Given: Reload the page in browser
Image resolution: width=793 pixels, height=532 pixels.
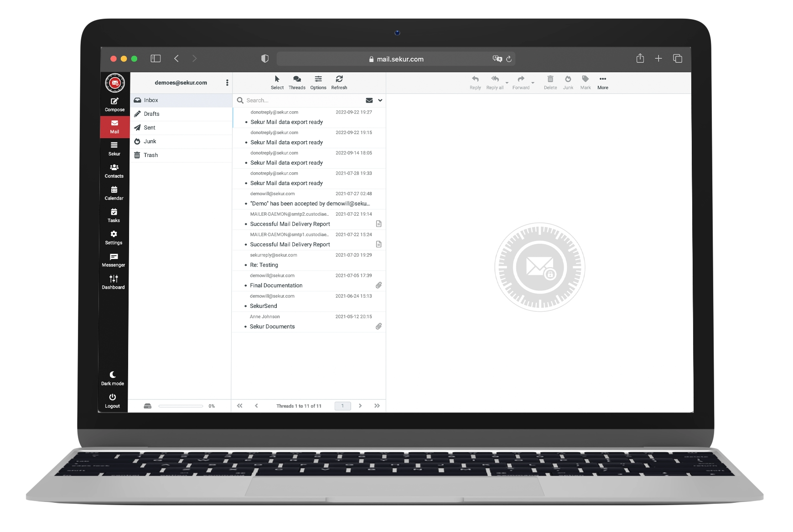Looking at the screenshot, I should tap(509, 59).
